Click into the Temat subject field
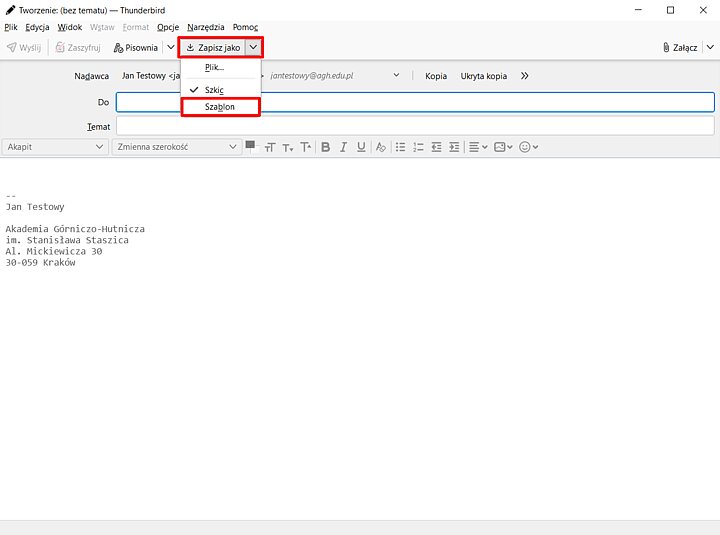Screen dimensions: 720x535 click(x=415, y=126)
